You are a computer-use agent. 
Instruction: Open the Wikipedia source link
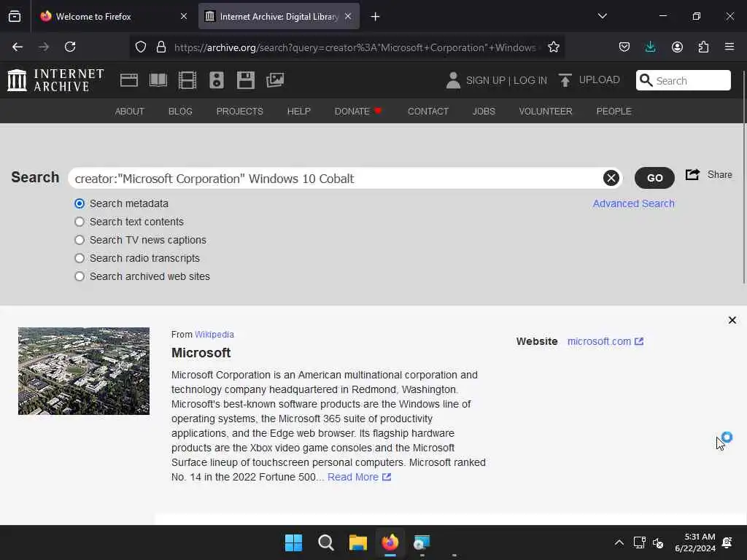(214, 334)
